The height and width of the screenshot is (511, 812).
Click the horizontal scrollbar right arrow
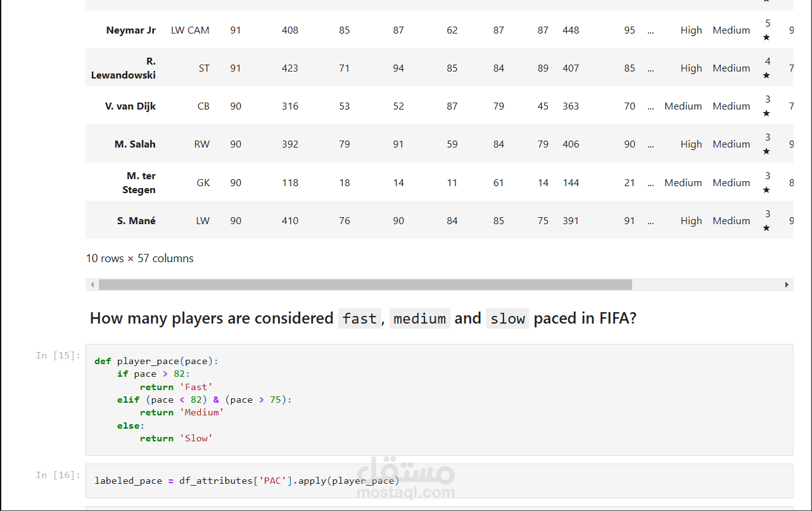pos(787,285)
